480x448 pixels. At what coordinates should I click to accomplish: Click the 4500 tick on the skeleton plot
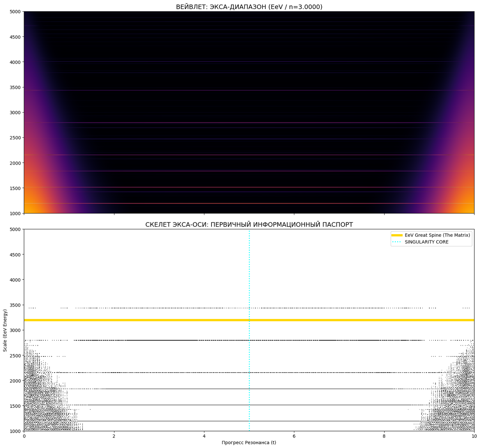pos(15,254)
